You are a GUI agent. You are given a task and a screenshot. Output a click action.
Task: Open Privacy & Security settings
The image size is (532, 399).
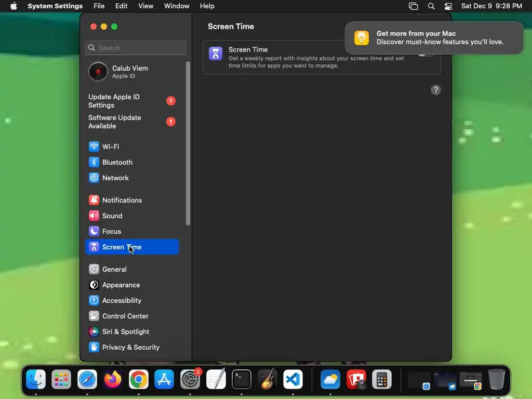[131, 348]
